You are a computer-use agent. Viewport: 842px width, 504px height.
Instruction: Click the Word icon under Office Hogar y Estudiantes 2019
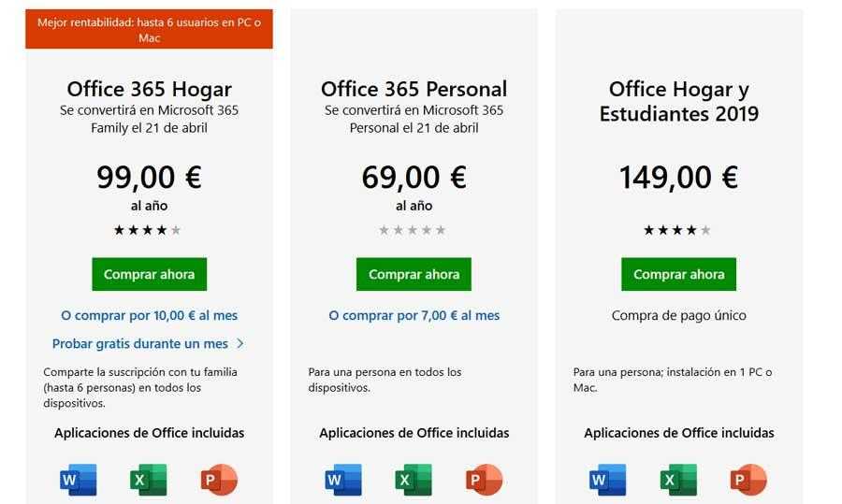tap(608, 480)
